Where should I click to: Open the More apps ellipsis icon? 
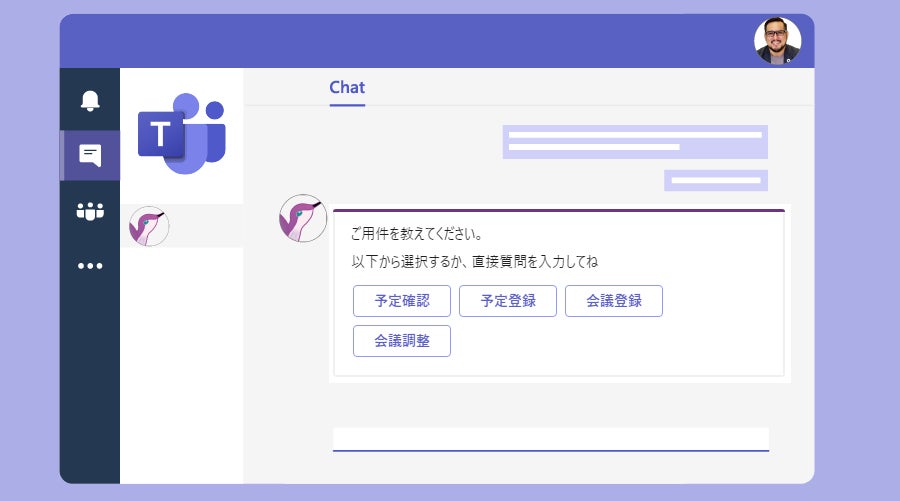(90, 266)
